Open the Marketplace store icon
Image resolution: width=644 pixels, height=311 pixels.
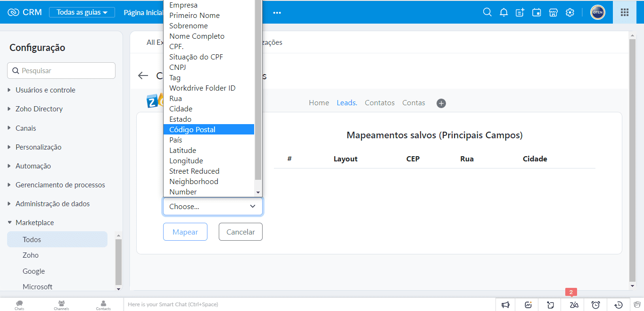click(553, 12)
